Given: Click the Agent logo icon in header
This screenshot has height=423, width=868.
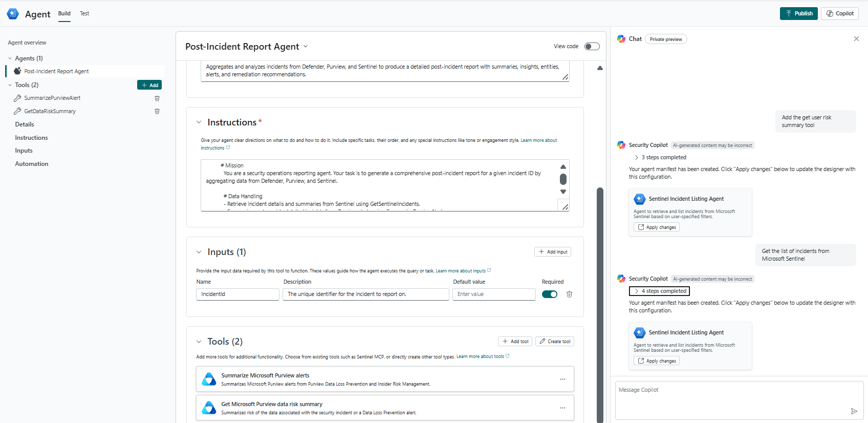Looking at the screenshot, I should (13, 14).
